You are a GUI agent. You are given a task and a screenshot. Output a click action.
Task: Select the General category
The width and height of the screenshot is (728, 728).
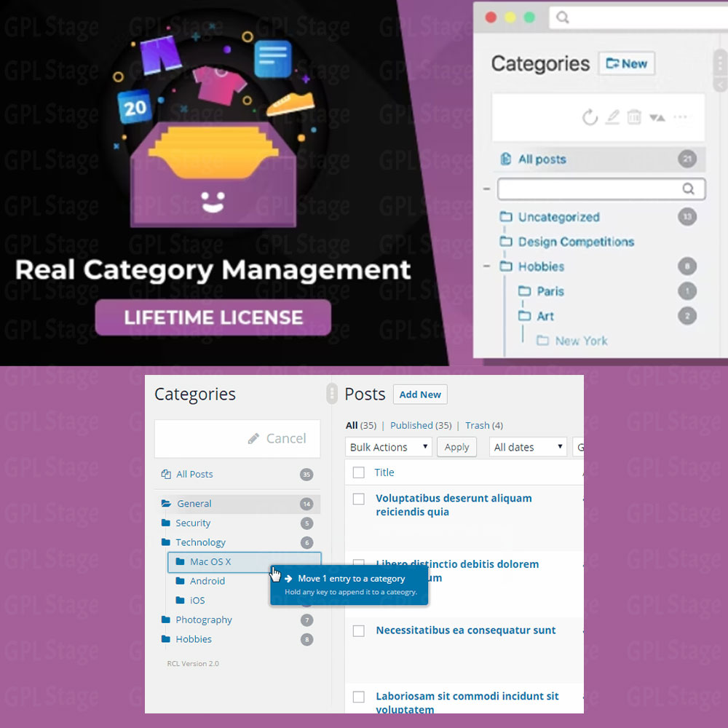point(237,504)
